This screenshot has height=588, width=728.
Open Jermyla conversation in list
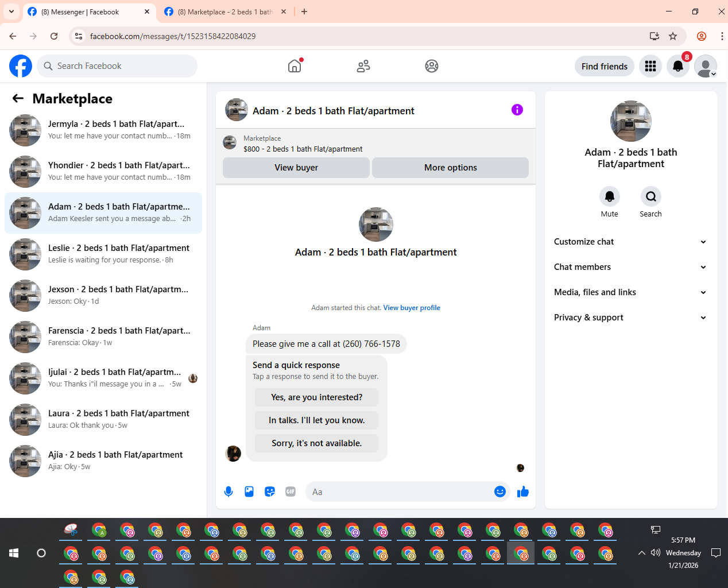103,130
